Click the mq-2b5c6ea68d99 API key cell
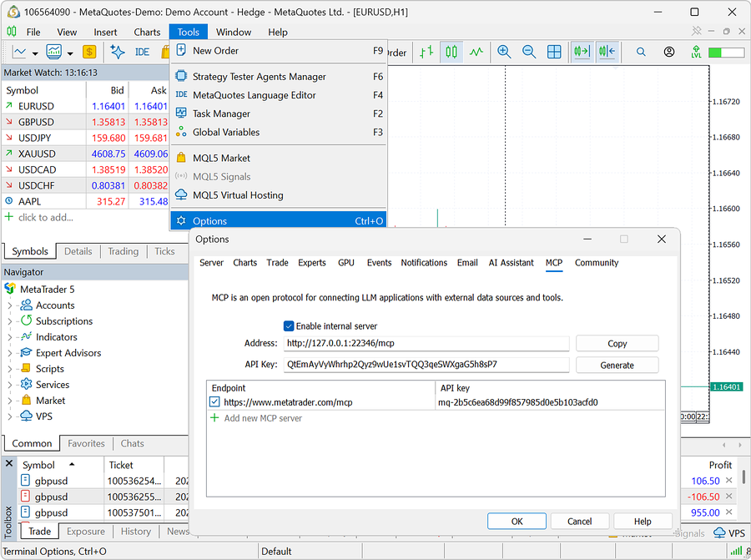The width and height of the screenshot is (751, 560). [x=550, y=402]
